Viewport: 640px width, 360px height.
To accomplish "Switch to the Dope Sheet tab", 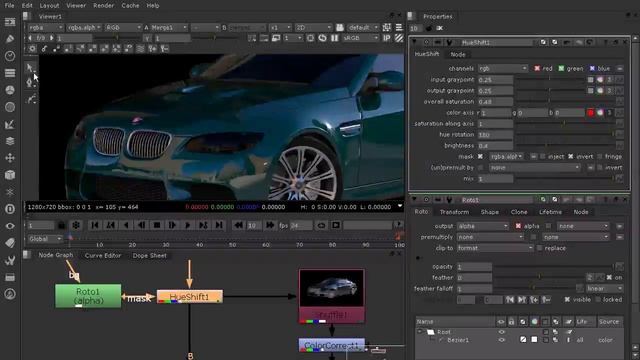I will (149, 256).
